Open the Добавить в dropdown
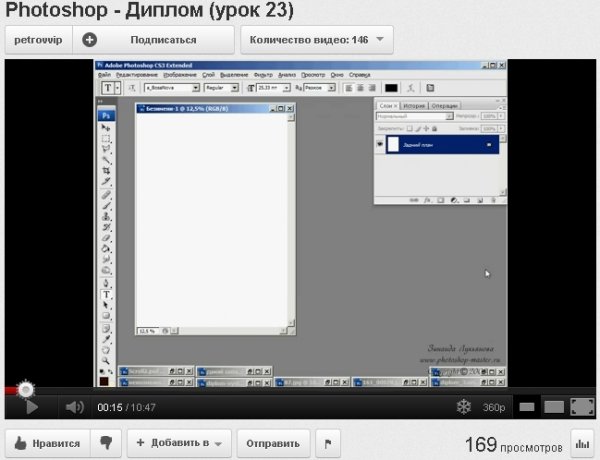 coord(179,443)
